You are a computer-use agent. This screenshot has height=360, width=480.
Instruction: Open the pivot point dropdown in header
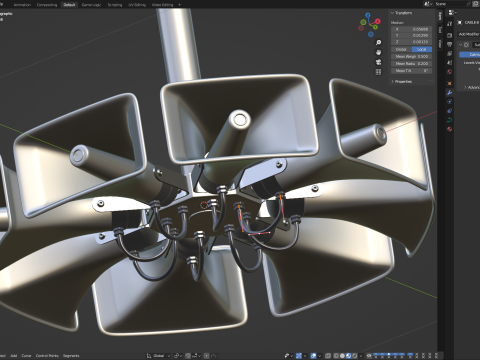click(x=178, y=356)
